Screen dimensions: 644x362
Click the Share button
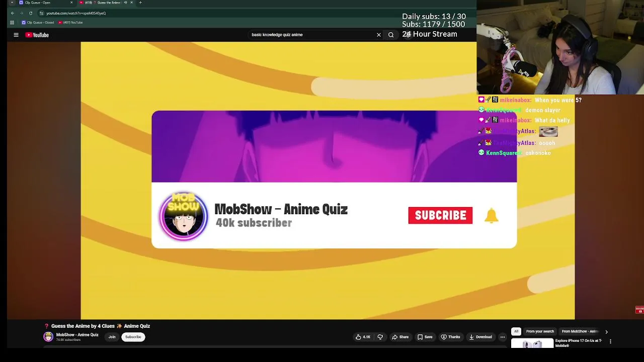400,337
